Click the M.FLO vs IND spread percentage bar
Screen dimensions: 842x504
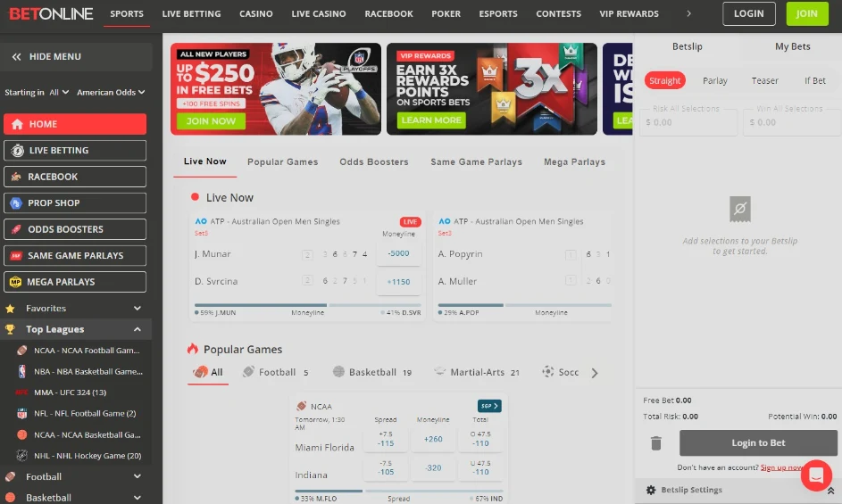tap(398, 491)
